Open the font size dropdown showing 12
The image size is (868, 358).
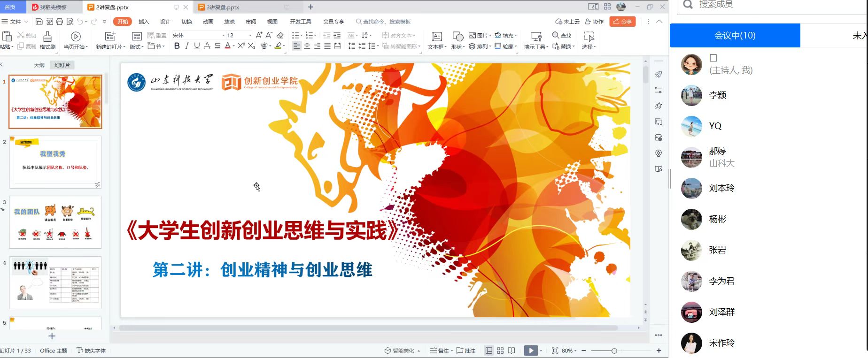(x=250, y=36)
